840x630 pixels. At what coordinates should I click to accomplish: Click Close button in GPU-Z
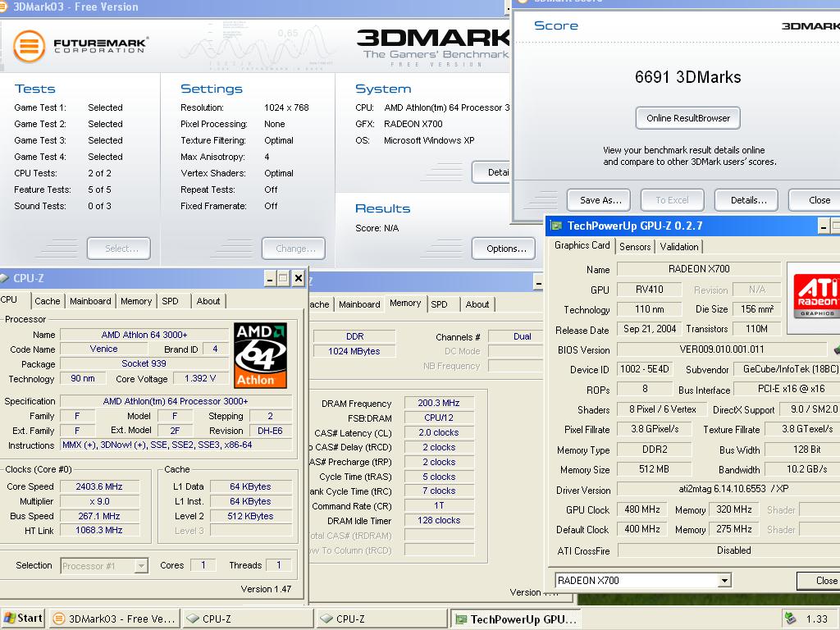pyautogui.click(x=820, y=581)
